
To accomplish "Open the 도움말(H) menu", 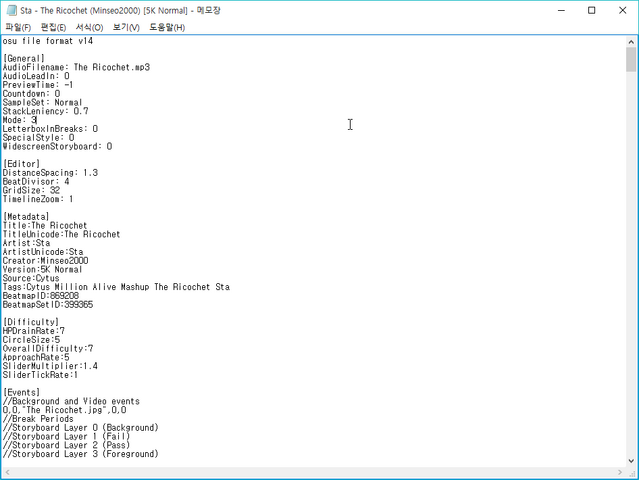I will coord(167,27).
